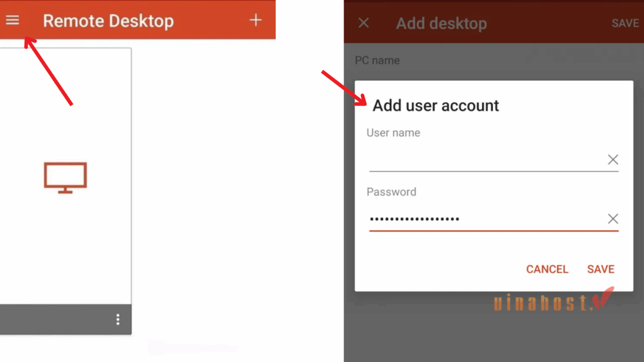This screenshot has width=644, height=362.
Task: Click SAVE in the Add desktop header
Action: coord(625,23)
